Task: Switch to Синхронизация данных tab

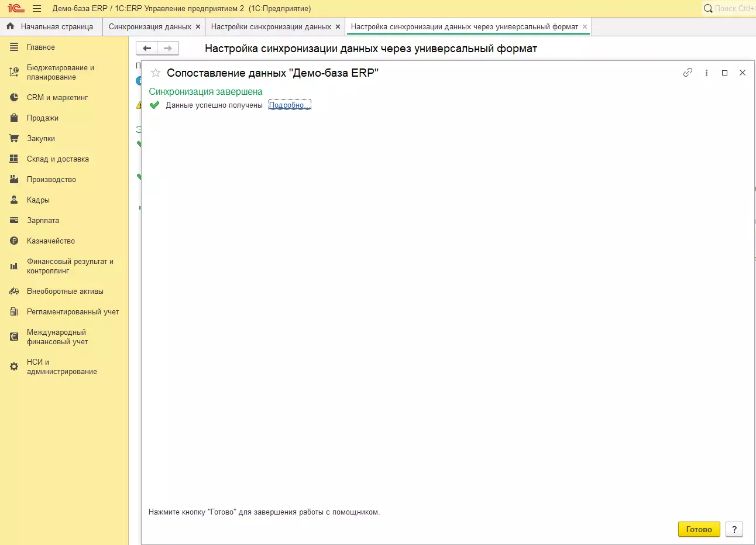Action: pos(150,27)
